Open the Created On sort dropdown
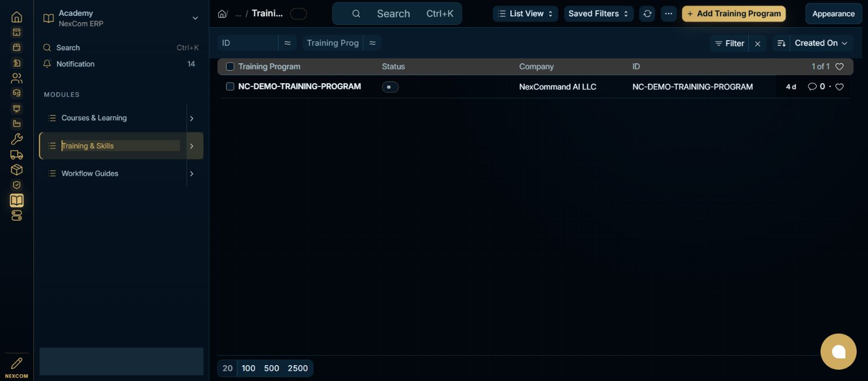This screenshot has height=381, width=868. 821,43
